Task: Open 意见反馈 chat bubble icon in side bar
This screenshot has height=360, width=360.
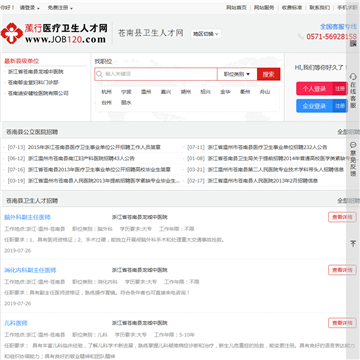Action: (x=353, y=145)
